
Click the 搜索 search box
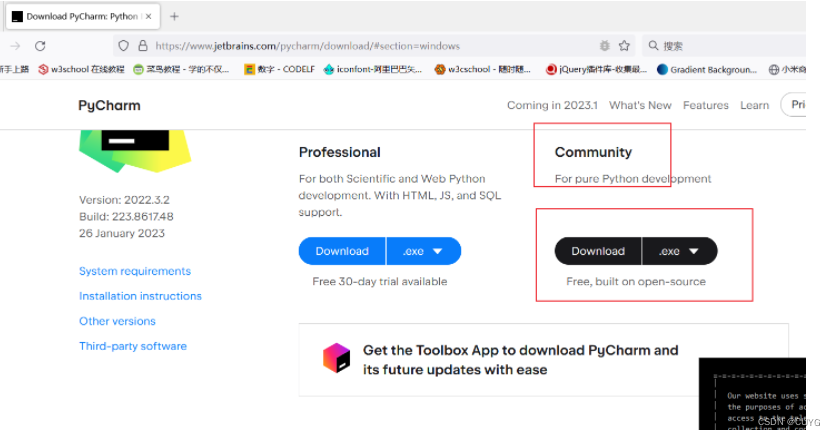(724, 46)
